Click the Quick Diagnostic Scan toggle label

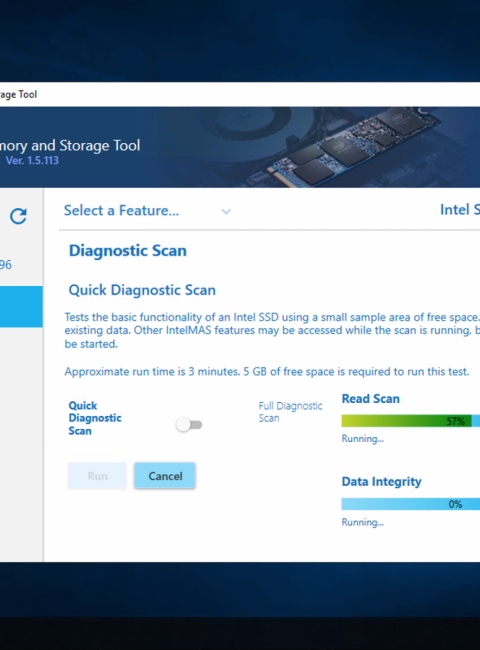click(x=95, y=418)
